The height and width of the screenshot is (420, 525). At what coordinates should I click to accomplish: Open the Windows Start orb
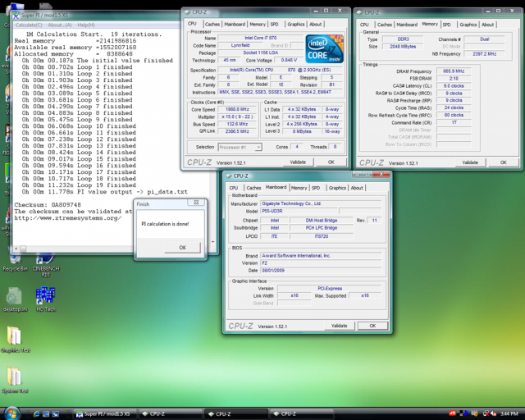pyautogui.click(x=12, y=413)
